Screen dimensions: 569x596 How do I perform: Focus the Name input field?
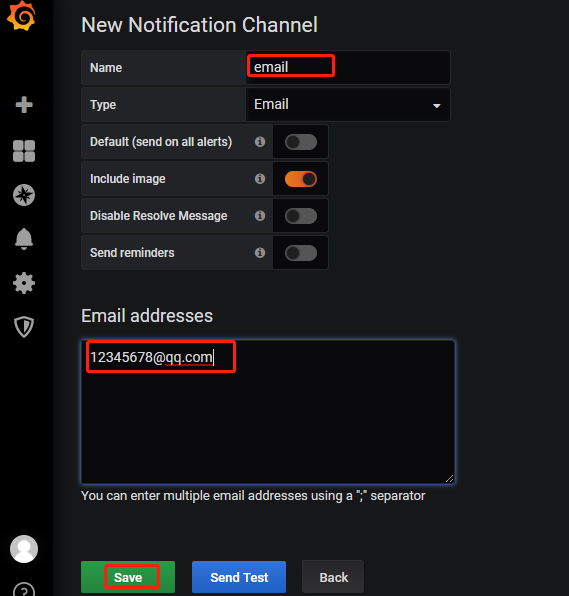pyautogui.click(x=348, y=67)
